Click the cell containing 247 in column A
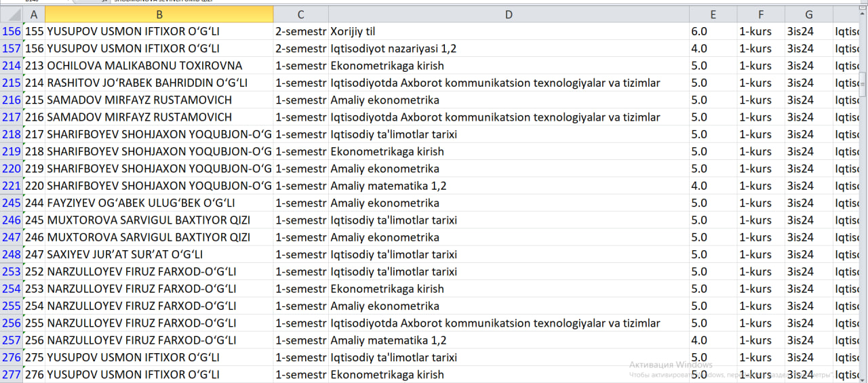Screen dimensions: 868x383 point(34,254)
